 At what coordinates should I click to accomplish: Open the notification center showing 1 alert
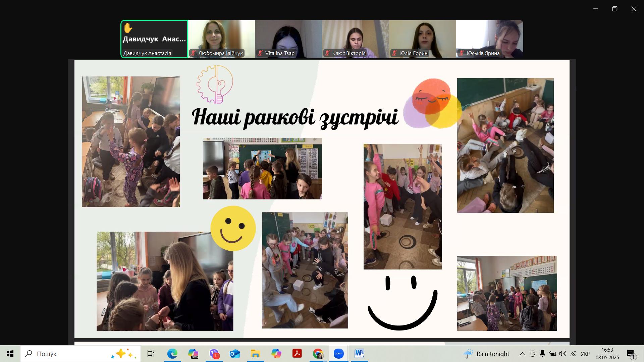pos(631,353)
